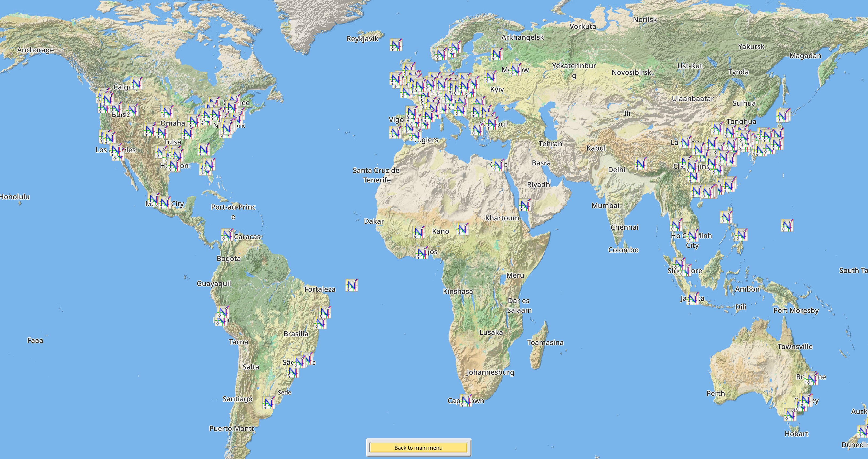Open the marker above the Dunedin label
The image size is (868, 459).
point(863,432)
